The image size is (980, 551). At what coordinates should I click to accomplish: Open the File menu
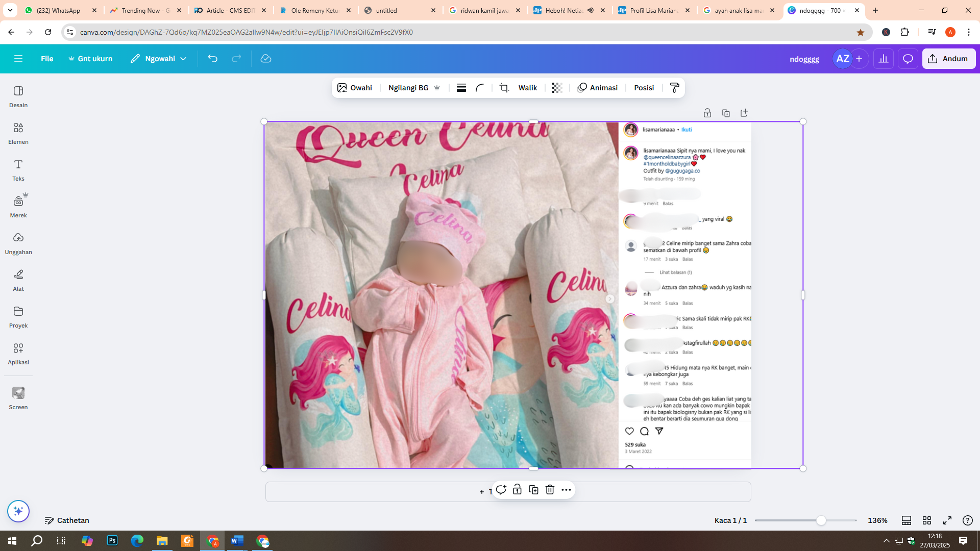click(47, 59)
